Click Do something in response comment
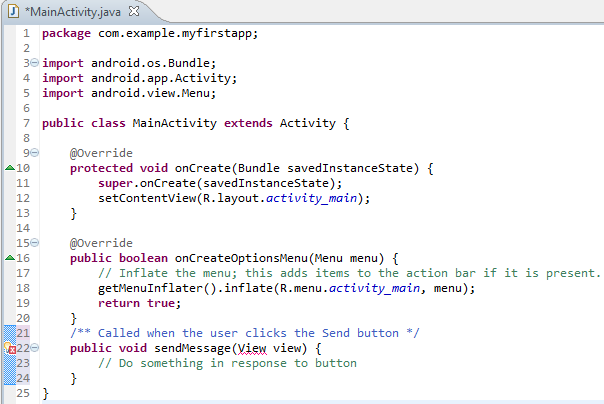 pyautogui.click(x=227, y=363)
